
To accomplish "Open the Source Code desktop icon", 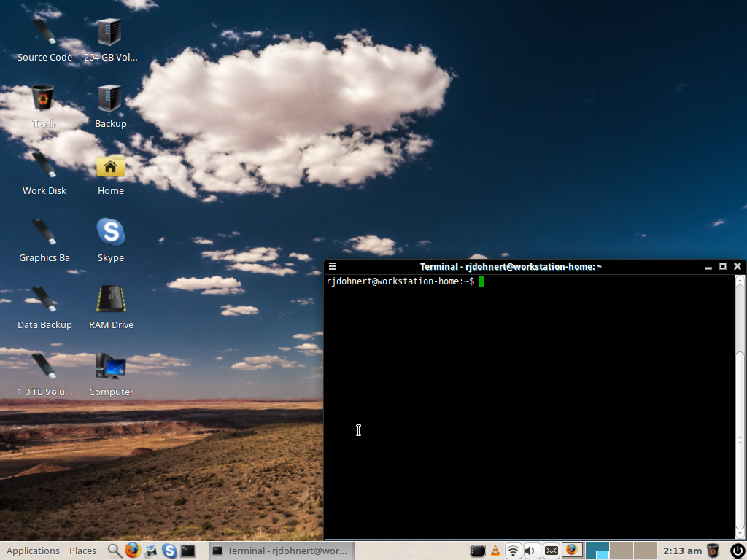I will tap(44, 33).
